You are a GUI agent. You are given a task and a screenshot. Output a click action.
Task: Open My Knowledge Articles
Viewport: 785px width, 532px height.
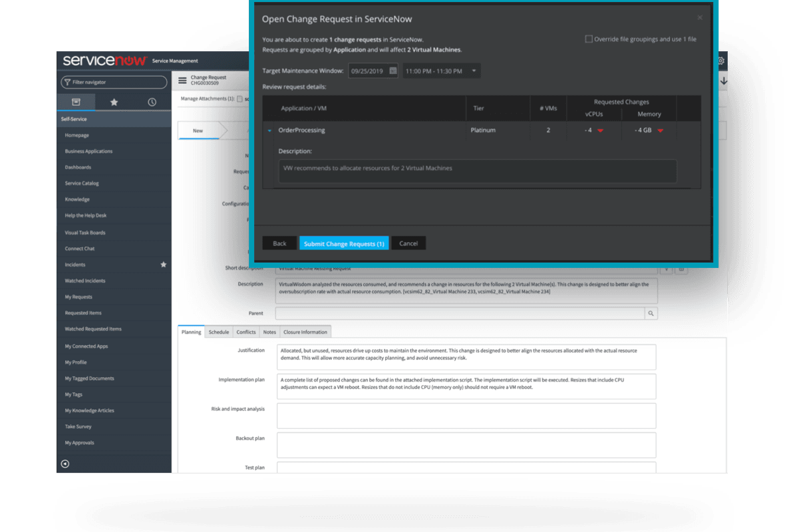pyautogui.click(x=89, y=410)
